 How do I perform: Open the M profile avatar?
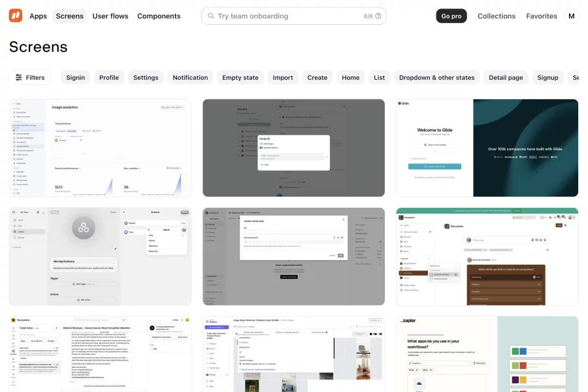click(572, 16)
